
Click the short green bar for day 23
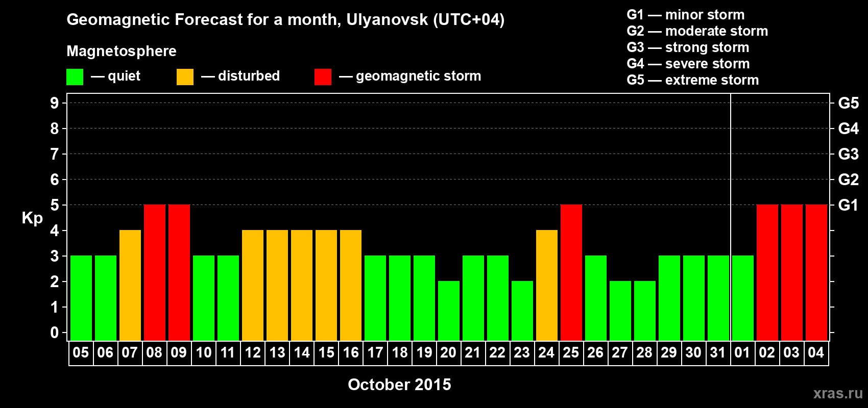[x=522, y=311]
